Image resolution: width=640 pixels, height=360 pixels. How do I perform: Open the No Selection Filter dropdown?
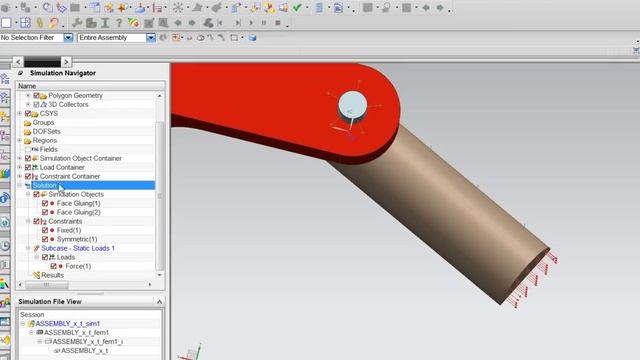coord(68,38)
